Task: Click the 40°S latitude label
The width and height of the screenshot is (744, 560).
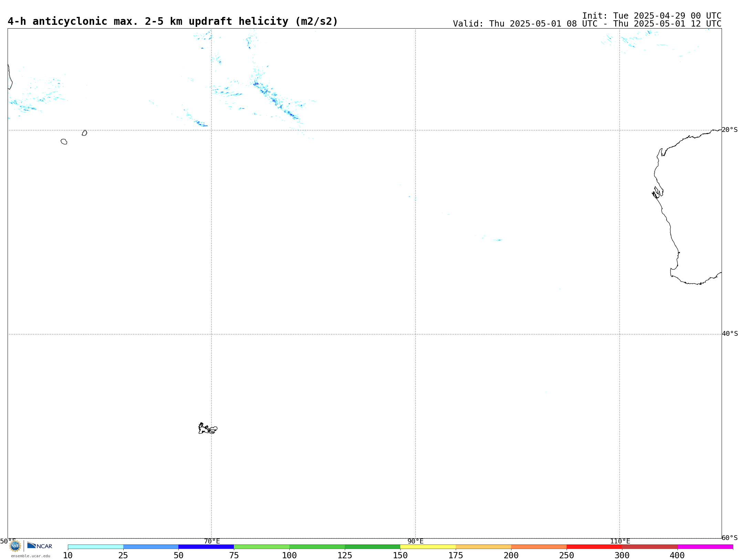Action: pyautogui.click(x=730, y=334)
